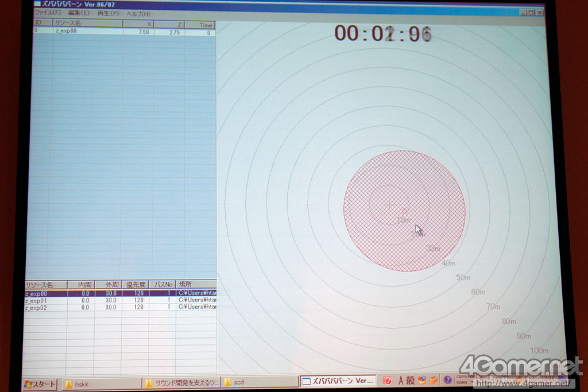
Task: Click the purple help question mark icon
Action: click(x=447, y=380)
